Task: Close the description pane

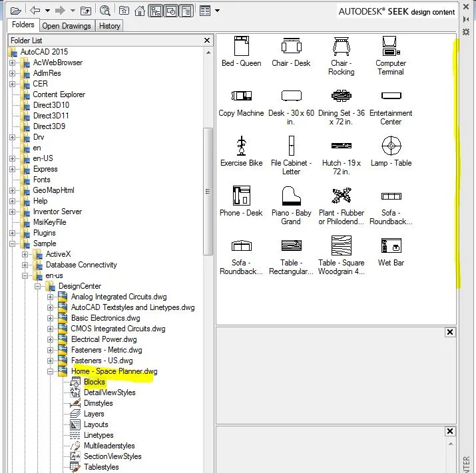Action: tap(450, 431)
